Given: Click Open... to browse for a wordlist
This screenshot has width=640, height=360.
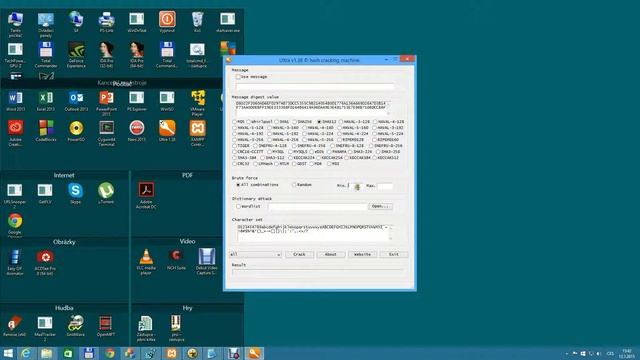Looking at the screenshot, I should coord(380,207).
